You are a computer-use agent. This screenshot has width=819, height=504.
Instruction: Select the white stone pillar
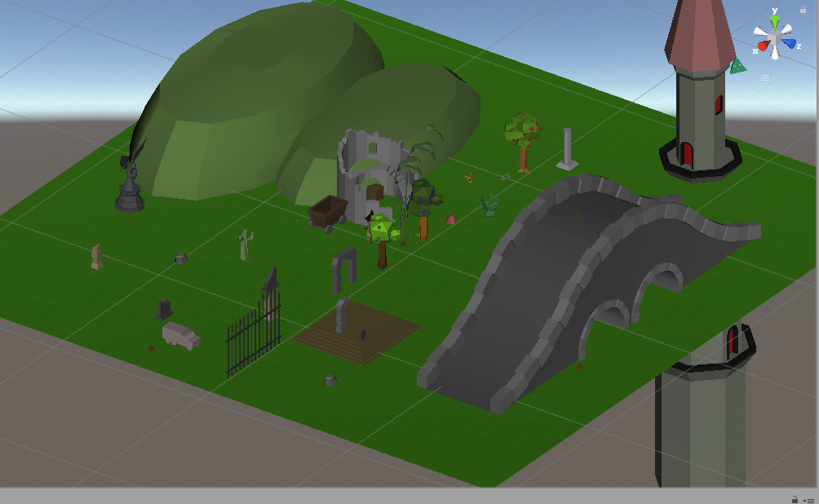pyautogui.click(x=567, y=149)
